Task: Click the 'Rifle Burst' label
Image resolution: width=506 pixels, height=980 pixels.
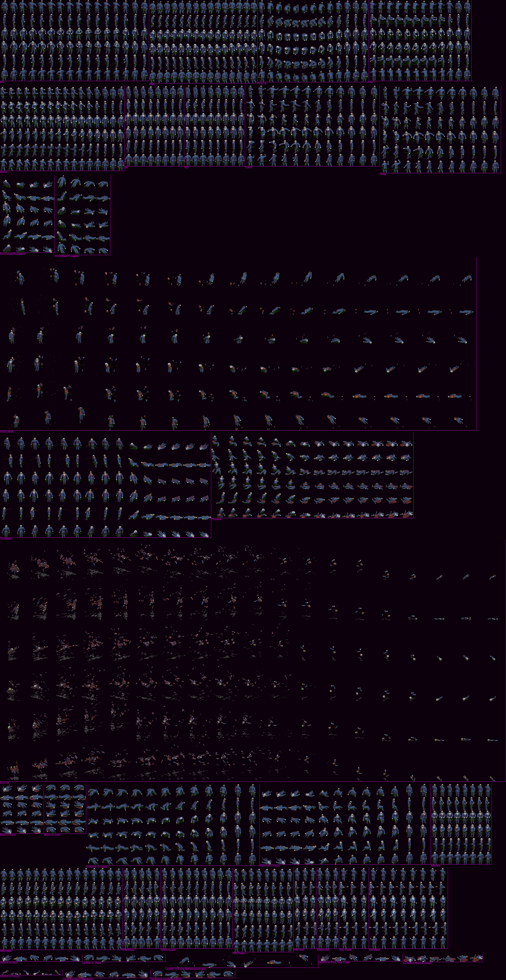Action: pos(375,950)
